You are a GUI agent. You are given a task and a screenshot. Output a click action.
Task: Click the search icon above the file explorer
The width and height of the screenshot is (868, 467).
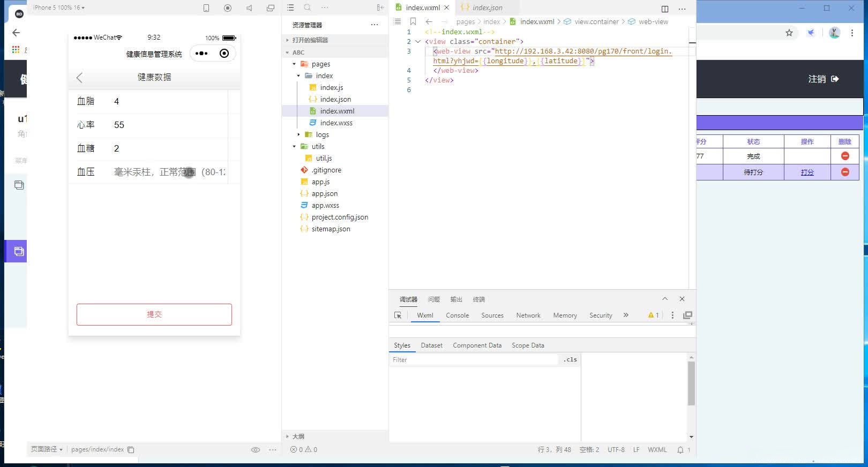click(307, 7)
